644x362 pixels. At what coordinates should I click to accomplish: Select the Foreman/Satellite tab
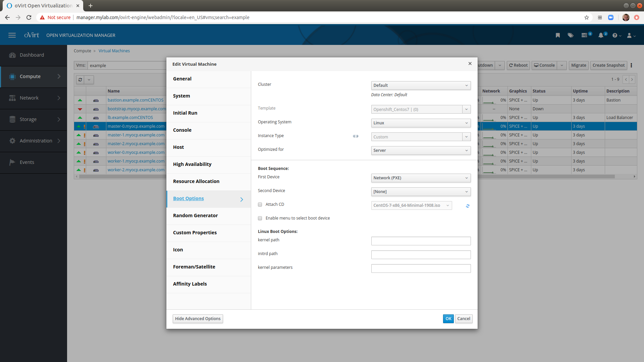click(x=209, y=267)
